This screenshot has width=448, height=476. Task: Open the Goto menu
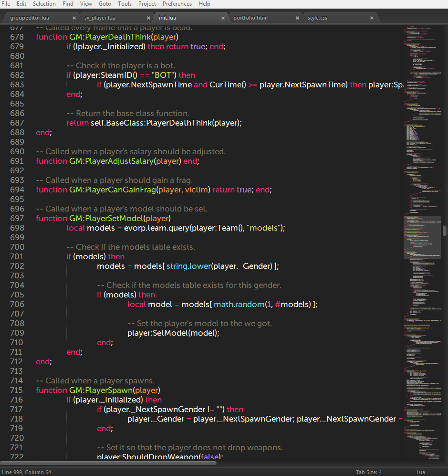click(x=105, y=4)
